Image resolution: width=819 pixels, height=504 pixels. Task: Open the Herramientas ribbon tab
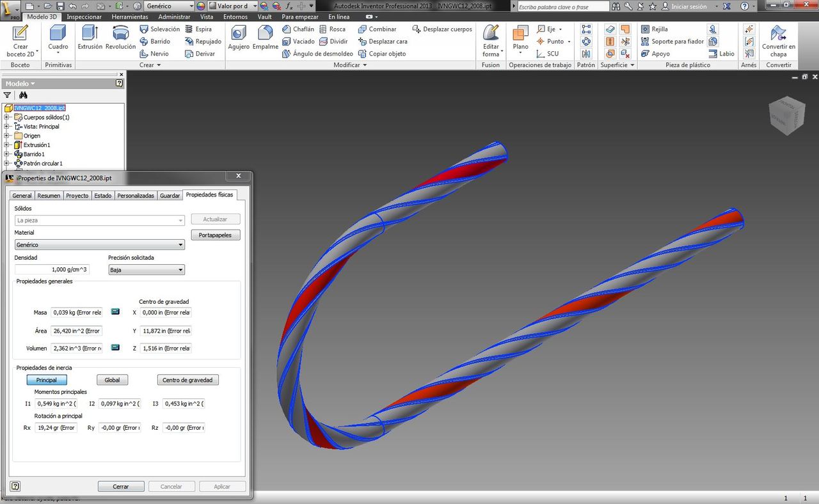pyautogui.click(x=129, y=17)
